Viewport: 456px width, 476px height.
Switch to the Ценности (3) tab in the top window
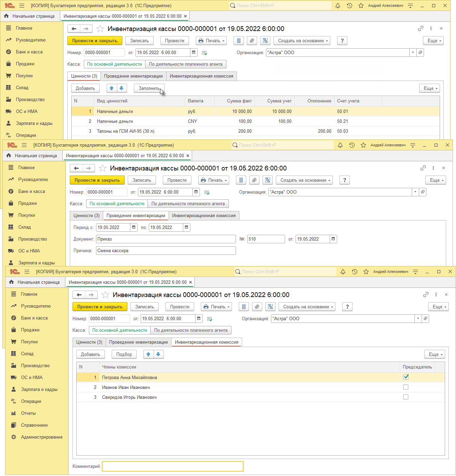point(84,76)
